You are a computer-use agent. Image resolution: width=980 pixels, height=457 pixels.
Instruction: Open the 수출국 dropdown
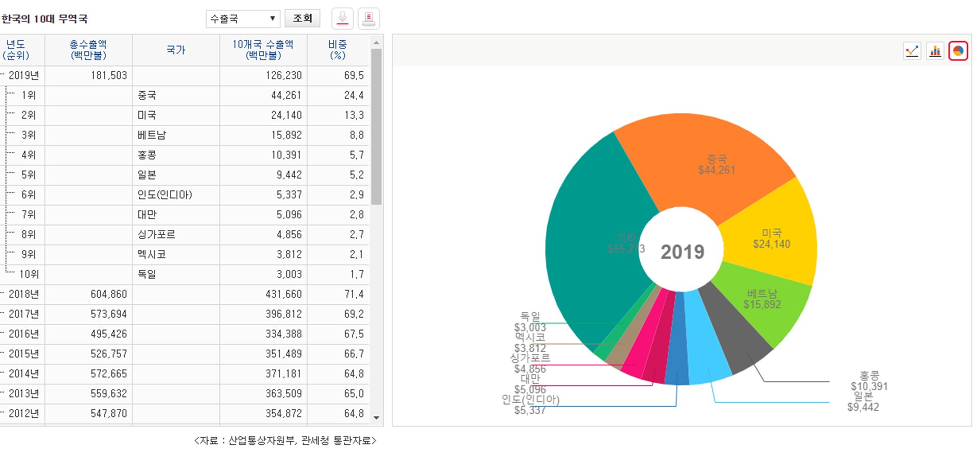pos(243,19)
